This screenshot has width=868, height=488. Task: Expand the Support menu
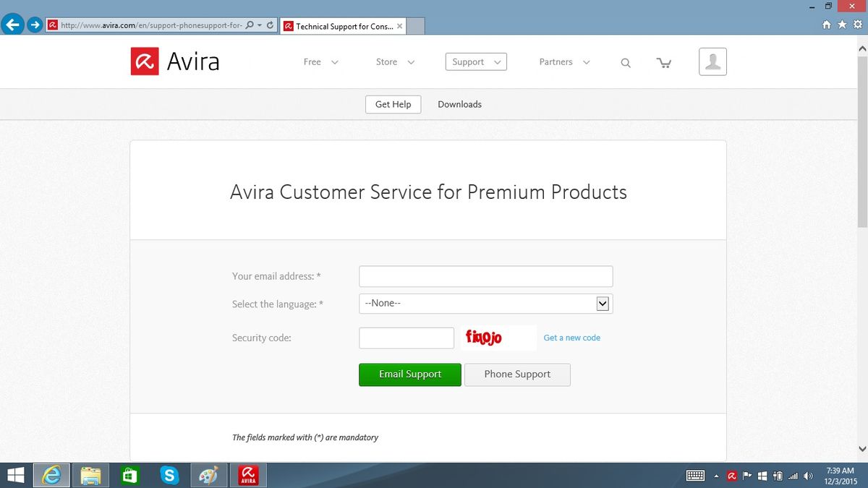476,62
